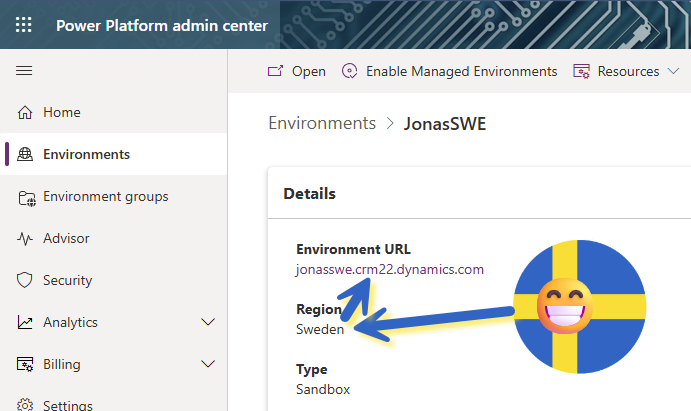Click the Open external window icon
The height and width of the screenshot is (411, 691).
[x=275, y=71]
